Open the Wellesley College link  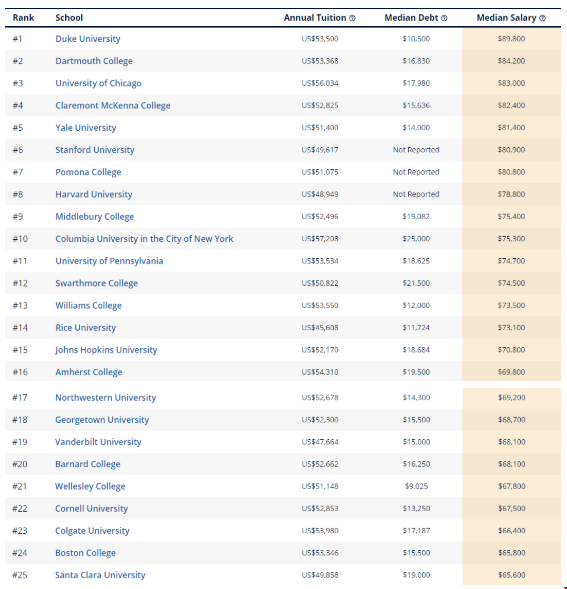pos(90,486)
